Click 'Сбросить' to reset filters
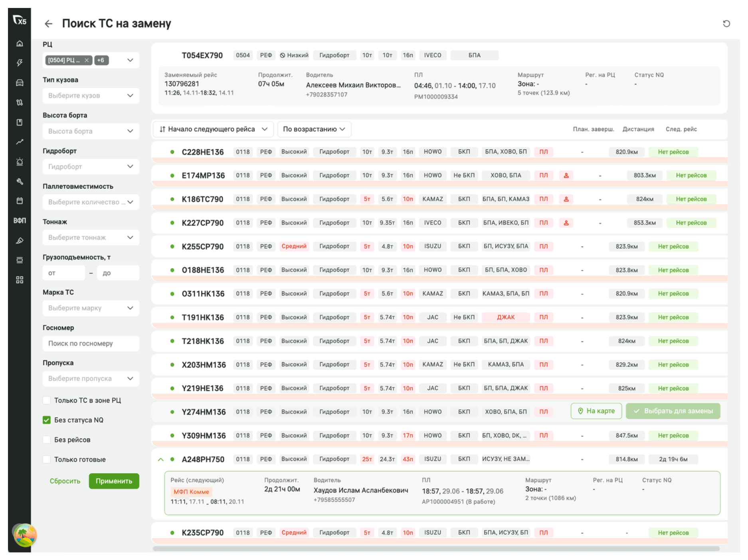This screenshot has height=560, width=748. coord(65,481)
